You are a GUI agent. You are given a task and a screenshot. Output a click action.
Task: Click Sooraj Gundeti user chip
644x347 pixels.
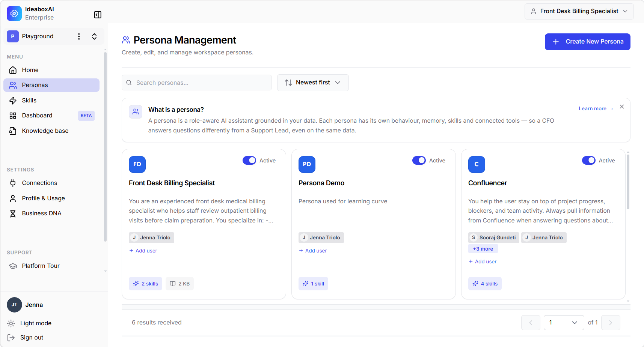click(x=494, y=237)
